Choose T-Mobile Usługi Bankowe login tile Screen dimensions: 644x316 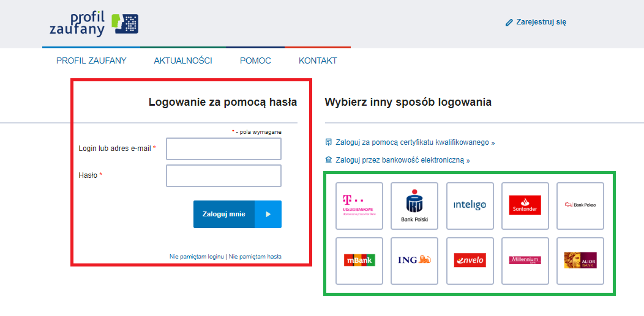[359, 206]
